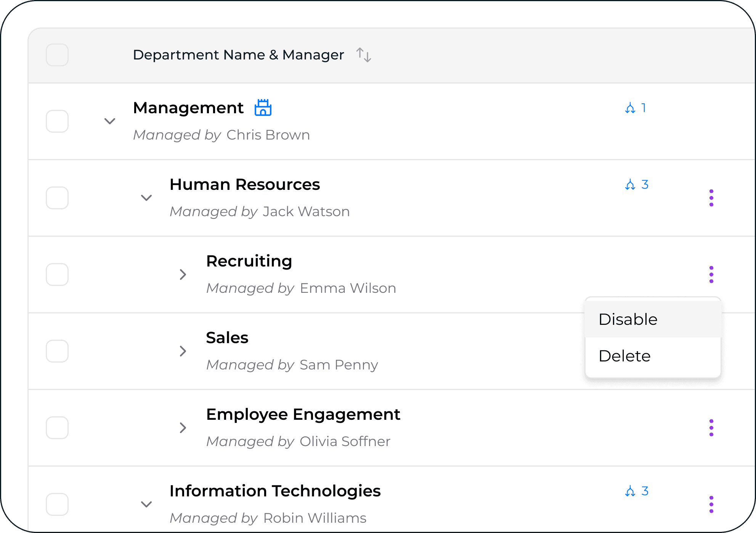Open three-dot menu for Human Resources
This screenshot has width=756, height=533.
click(711, 198)
